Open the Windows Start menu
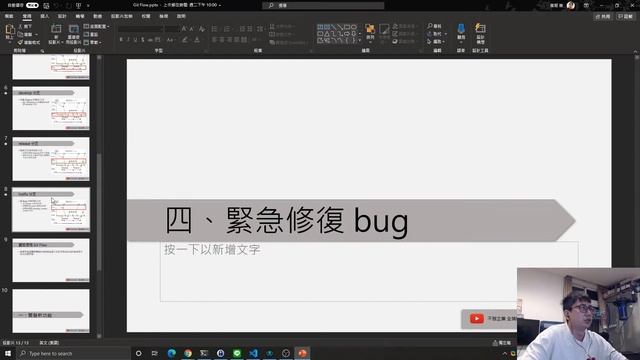 8,353
